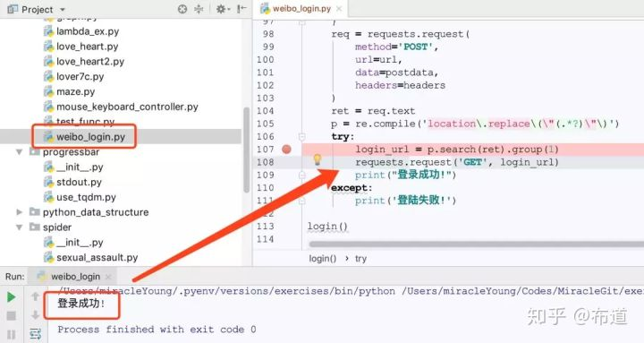
Task: Click the up arrow in Run panel
Action: (x=35, y=296)
